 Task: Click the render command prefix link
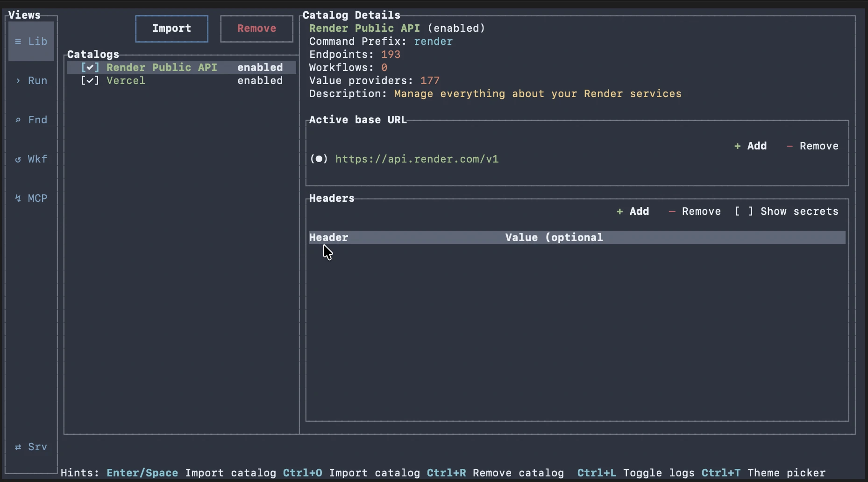click(433, 41)
